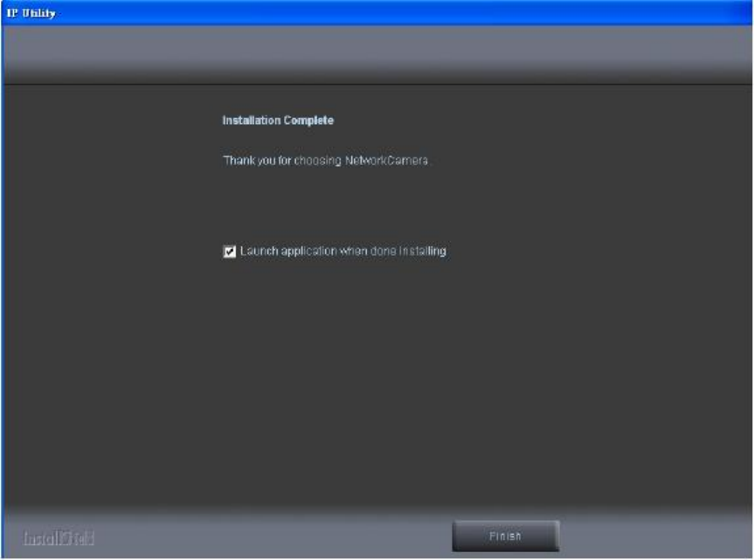Viewport: 754px width, 560px height.
Task: Click the InstallShield logo
Action: pos(59,538)
